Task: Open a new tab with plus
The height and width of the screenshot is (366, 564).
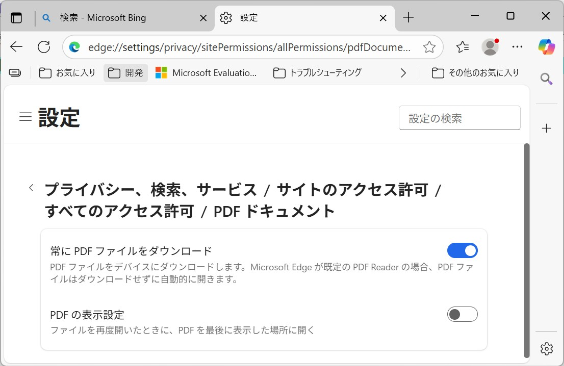Action: point(408,17)
